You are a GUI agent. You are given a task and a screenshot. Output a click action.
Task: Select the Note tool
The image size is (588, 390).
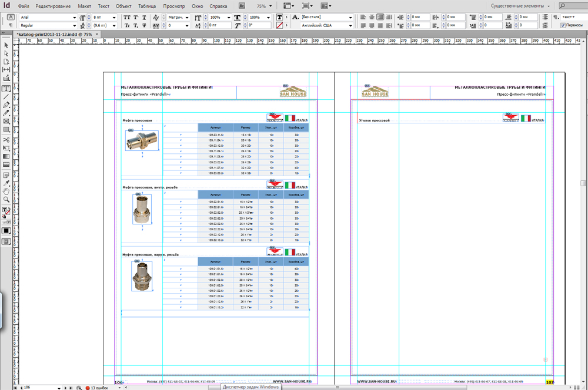click(6, 176)
